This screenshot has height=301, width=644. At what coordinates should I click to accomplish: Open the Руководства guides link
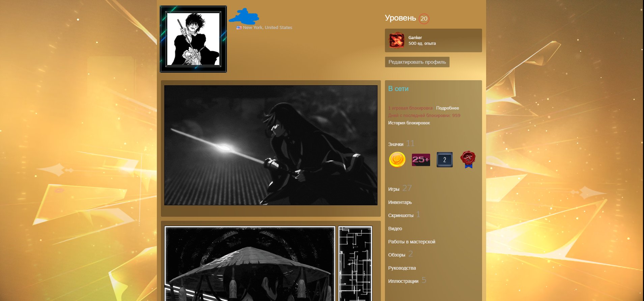pos(402,268)
